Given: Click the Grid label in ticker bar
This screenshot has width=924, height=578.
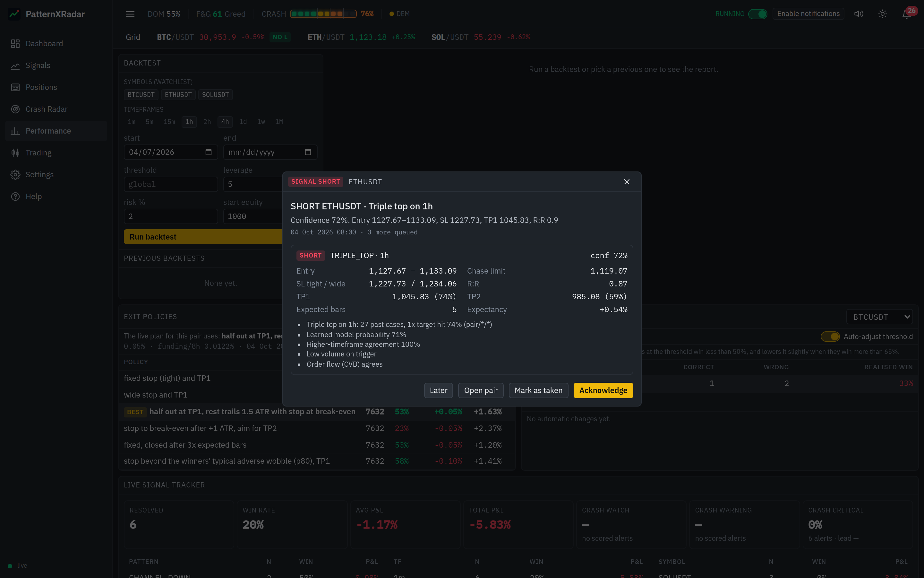Looking at the screenshot, I should pos(133,37).
